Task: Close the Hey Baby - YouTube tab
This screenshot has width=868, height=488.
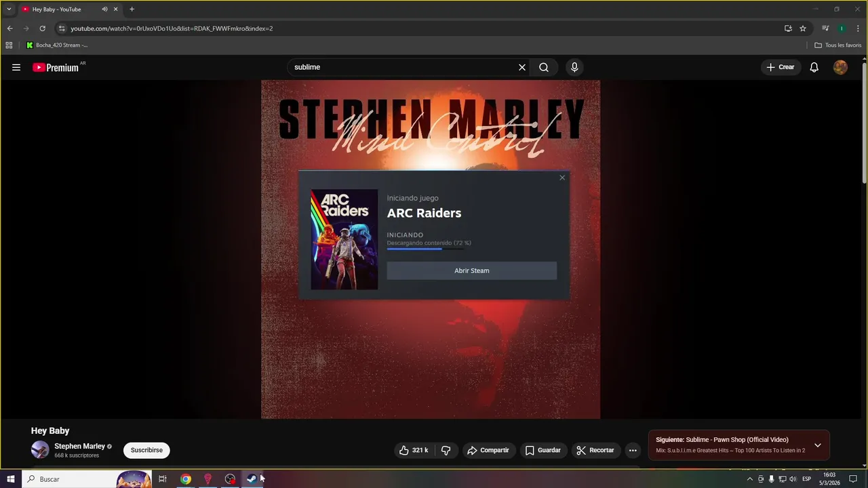Action: pyautogui.click(x=116, y=9)
